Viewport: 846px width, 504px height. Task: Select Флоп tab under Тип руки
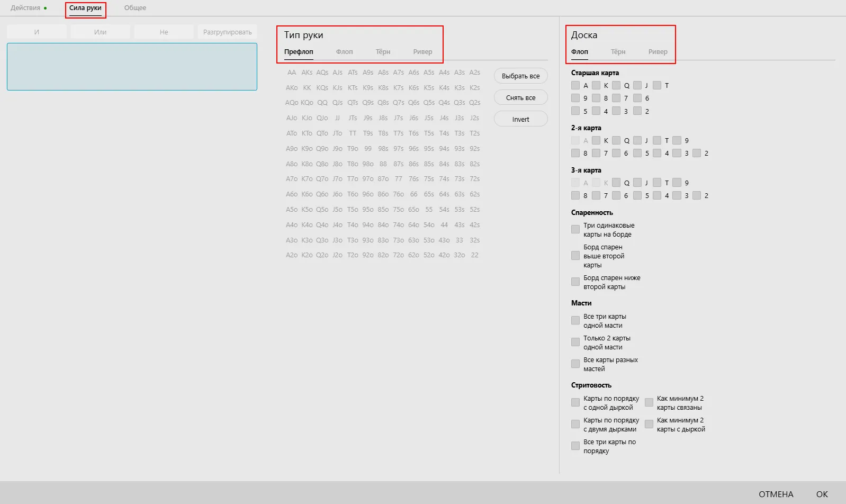[344, 52]
